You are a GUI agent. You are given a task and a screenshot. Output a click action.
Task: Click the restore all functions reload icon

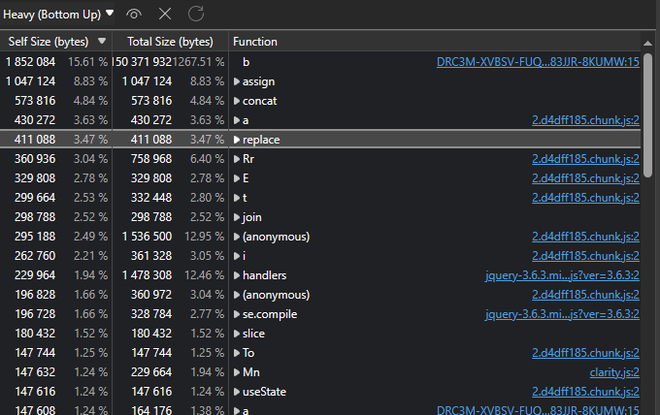(196, 13)
